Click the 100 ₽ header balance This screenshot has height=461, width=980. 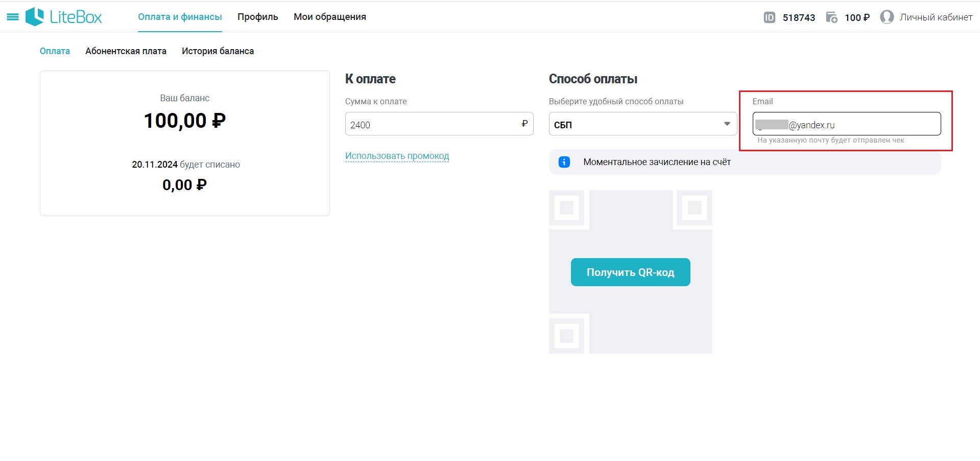857,18
